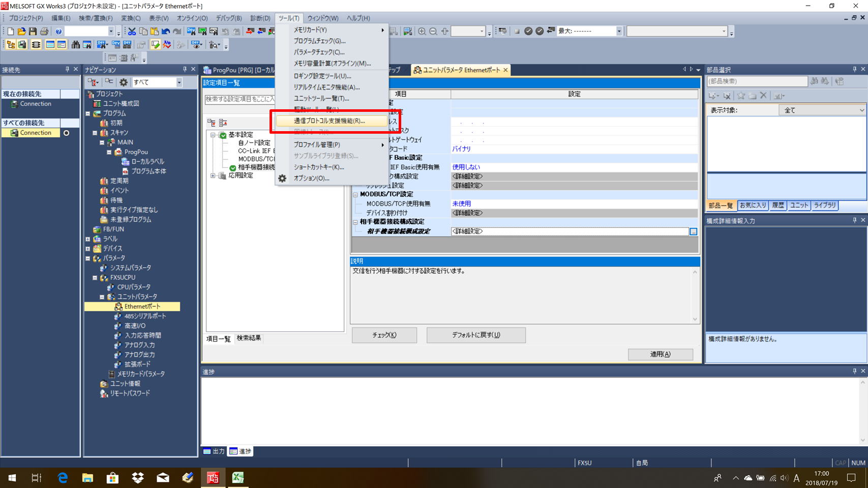Switch to ユニットパラメータ Ethernetポート tab
Viewport: 868px width, 488px height.
[x=460, y=70]
